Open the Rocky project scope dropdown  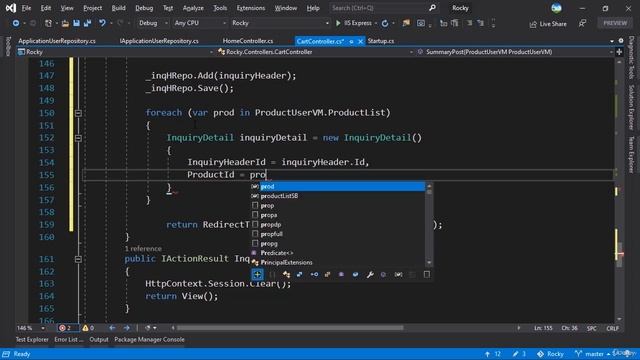click(116, 52)
